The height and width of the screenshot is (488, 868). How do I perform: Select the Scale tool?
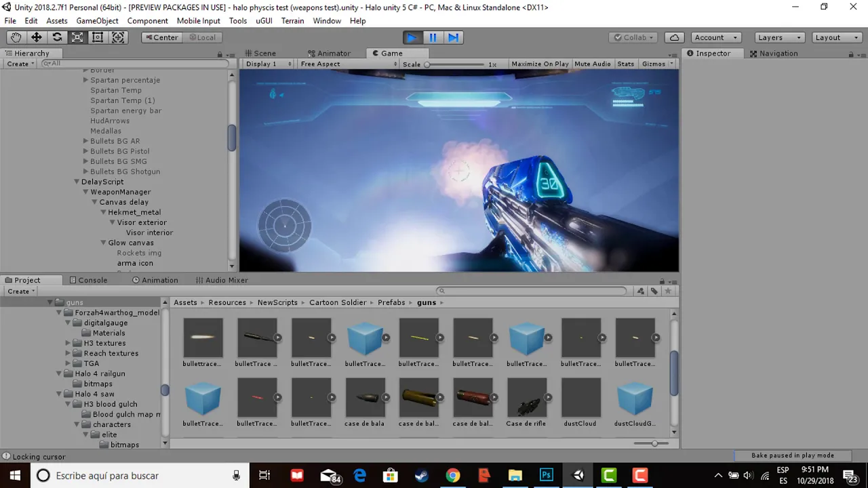(77, 37)
